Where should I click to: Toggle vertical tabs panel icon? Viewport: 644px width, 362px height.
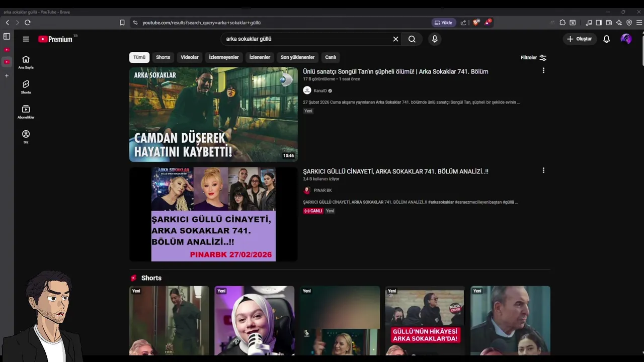coord(7,36)
